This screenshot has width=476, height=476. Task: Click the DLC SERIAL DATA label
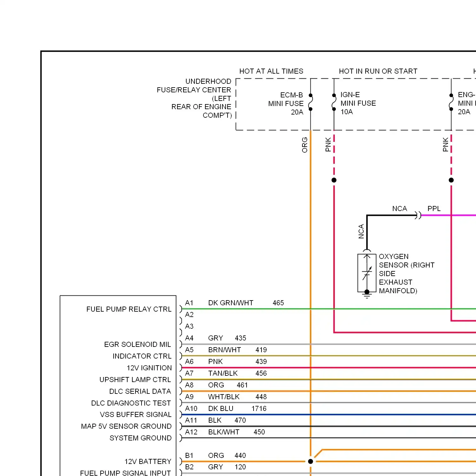(140, 391)
